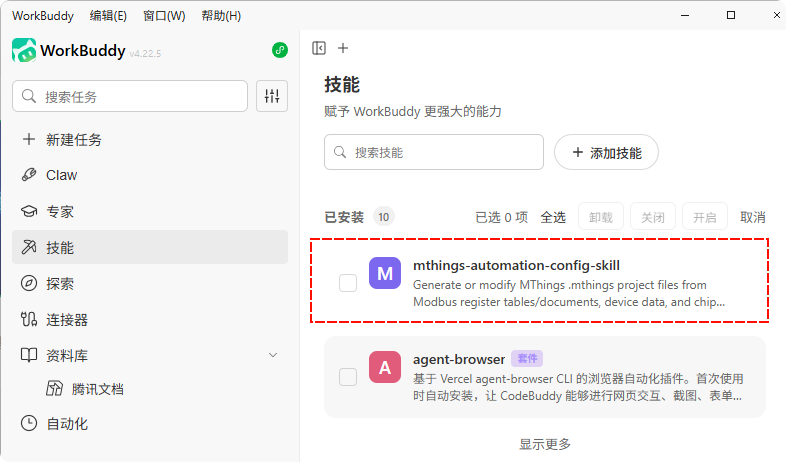Open the 帮助(H) menu
This screenshot has width=786, height=462.
[x=221, y=16]
